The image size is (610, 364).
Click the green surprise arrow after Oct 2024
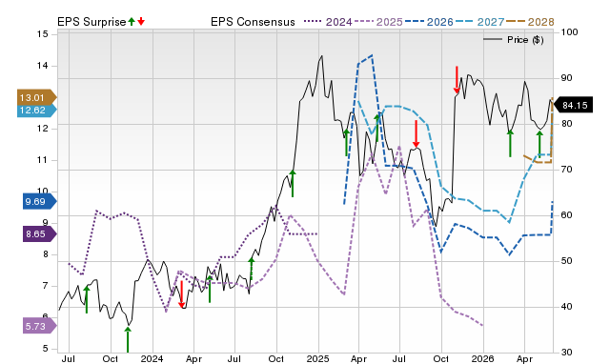click(293, 184)
